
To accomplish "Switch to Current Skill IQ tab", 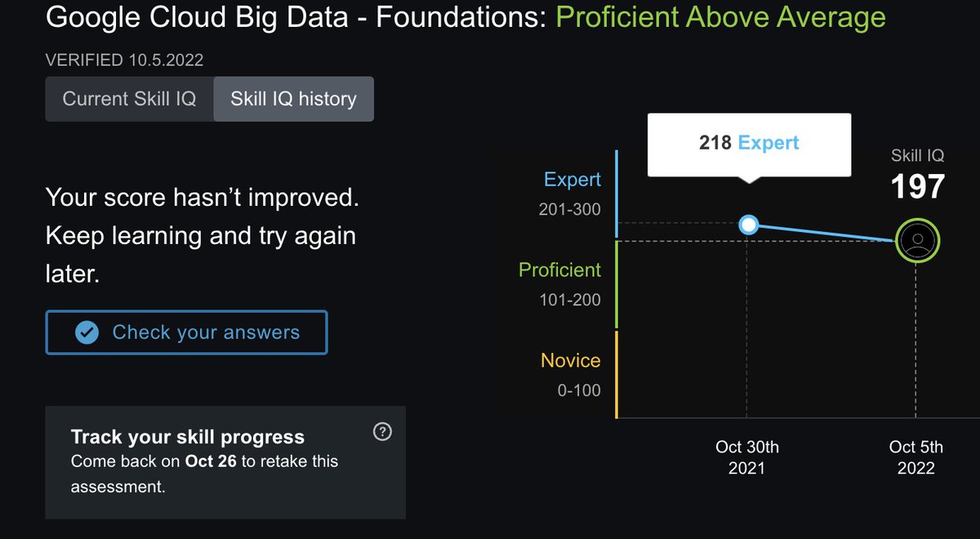I will tap(129, 99).
